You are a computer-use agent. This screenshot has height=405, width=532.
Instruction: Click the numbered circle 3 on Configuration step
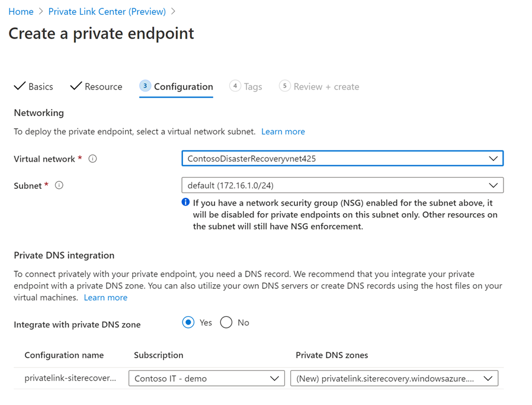[x=145, y=86]
